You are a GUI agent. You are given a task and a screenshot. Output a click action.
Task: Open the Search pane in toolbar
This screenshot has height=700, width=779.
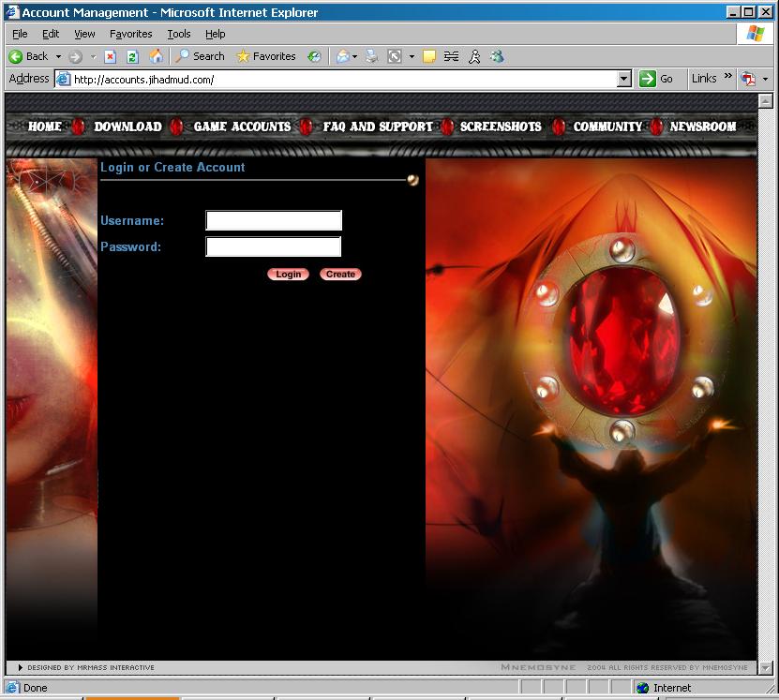200,56
